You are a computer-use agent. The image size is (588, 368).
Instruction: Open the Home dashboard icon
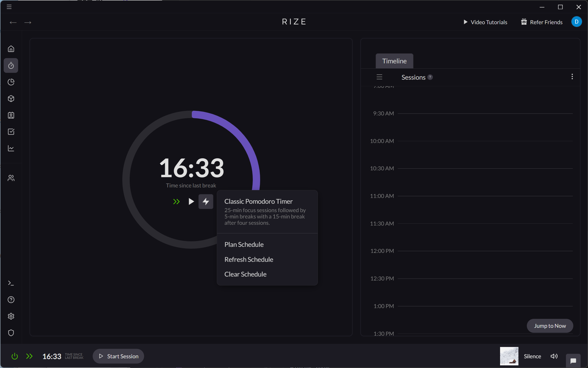click(11, 49)
